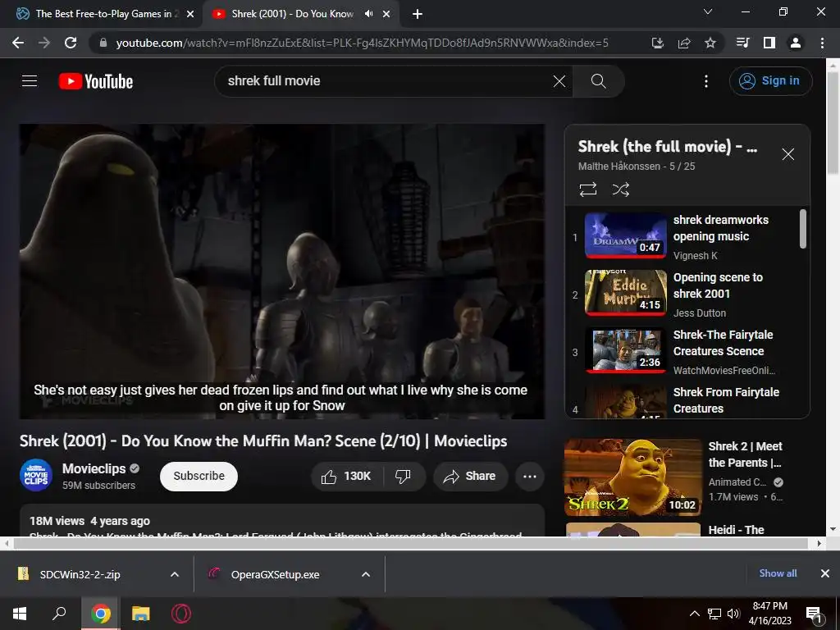Image resolution: width=840 pixels, height=630 pixels.
Task: Open the taskbar clock showing 8:47 PM
Action: point(769,614)
